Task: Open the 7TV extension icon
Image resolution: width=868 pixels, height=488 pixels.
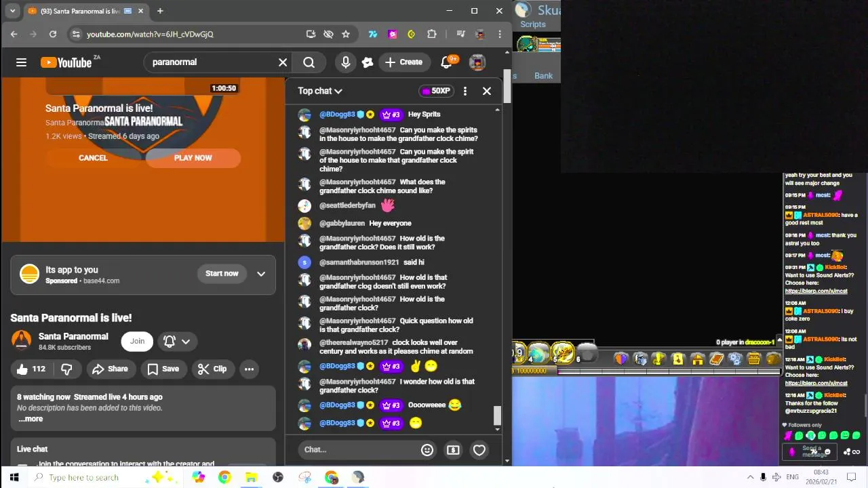Action: 372,34
